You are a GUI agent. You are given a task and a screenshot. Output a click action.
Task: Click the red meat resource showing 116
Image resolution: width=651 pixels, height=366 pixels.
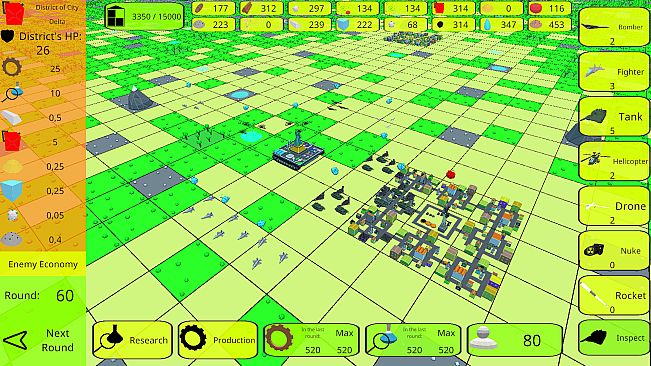point(550,8)
